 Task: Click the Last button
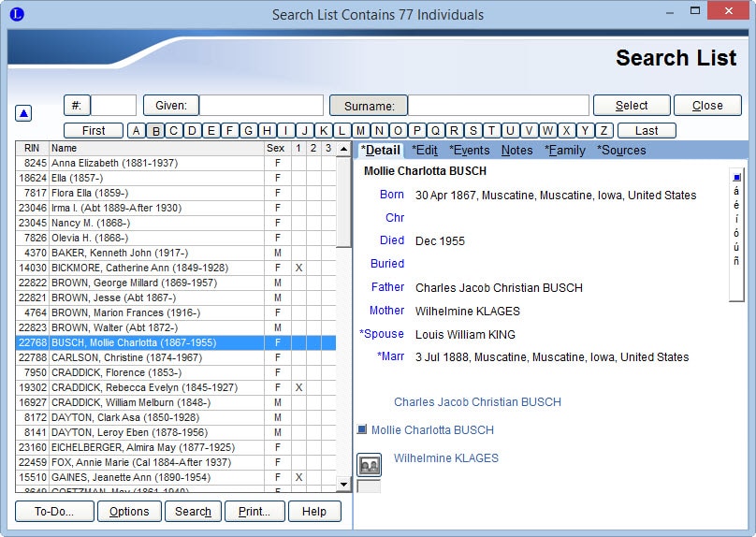[x=647, y=131]
